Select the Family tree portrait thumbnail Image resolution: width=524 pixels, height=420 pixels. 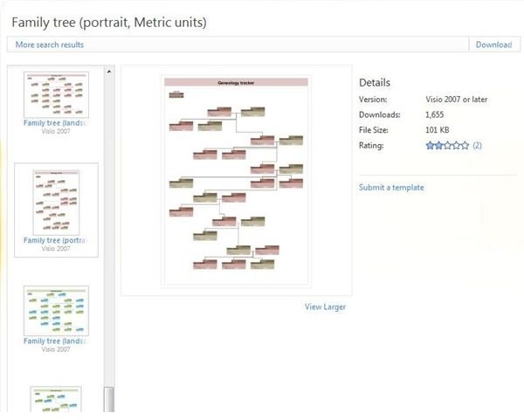[x=56, y=203]
